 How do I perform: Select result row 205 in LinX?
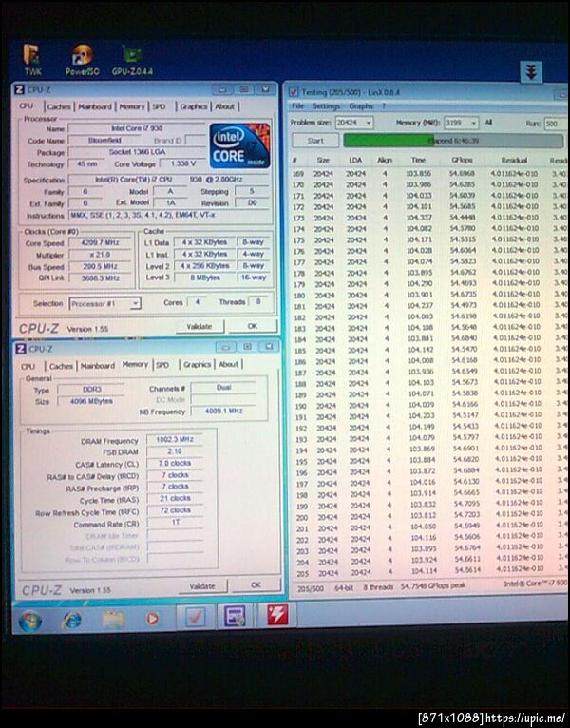431,572
